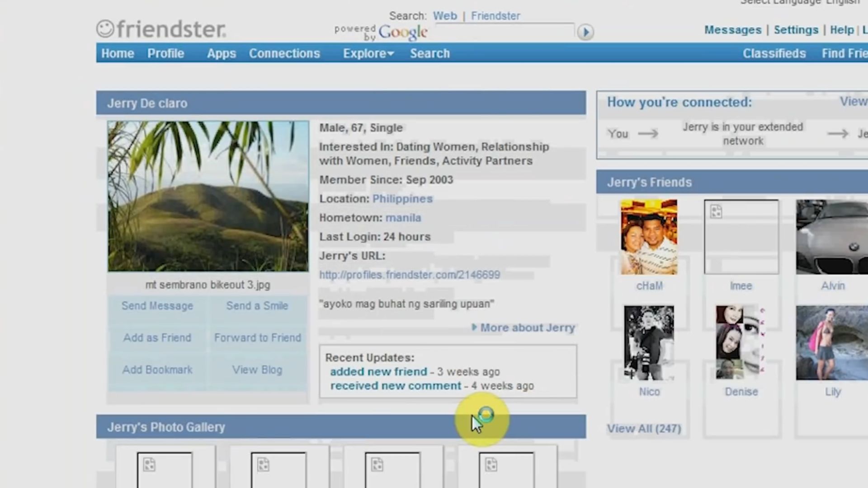Image resolution: width=868 pixels, height=488 pixels.
Task: Switch search scope to Friendster
Action: coord(495,16)
